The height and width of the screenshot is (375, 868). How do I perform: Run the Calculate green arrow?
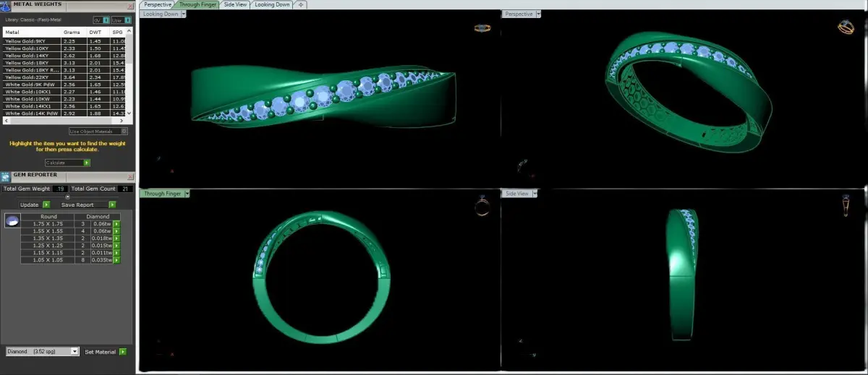point(87,163)
